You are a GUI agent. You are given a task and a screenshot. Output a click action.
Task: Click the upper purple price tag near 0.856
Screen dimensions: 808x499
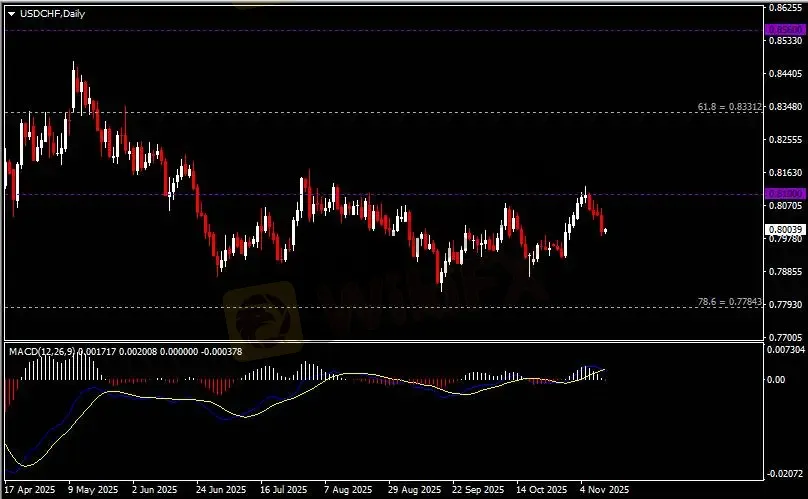(x=785, y=30)
